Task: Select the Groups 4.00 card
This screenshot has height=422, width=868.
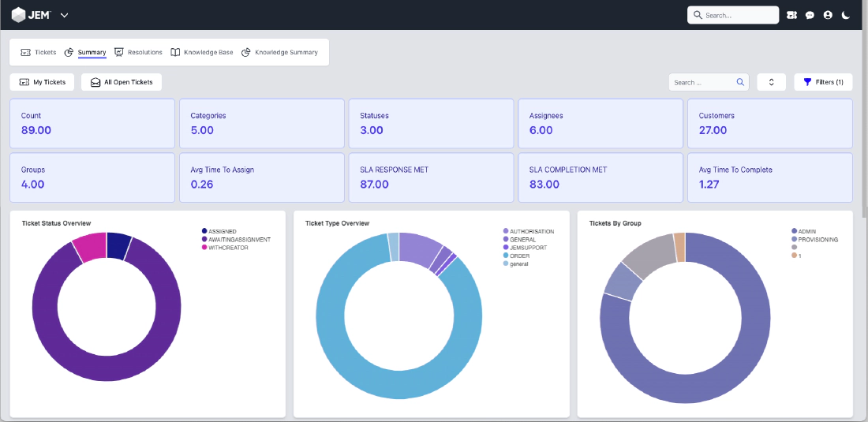Action: (x=92, y=177)
